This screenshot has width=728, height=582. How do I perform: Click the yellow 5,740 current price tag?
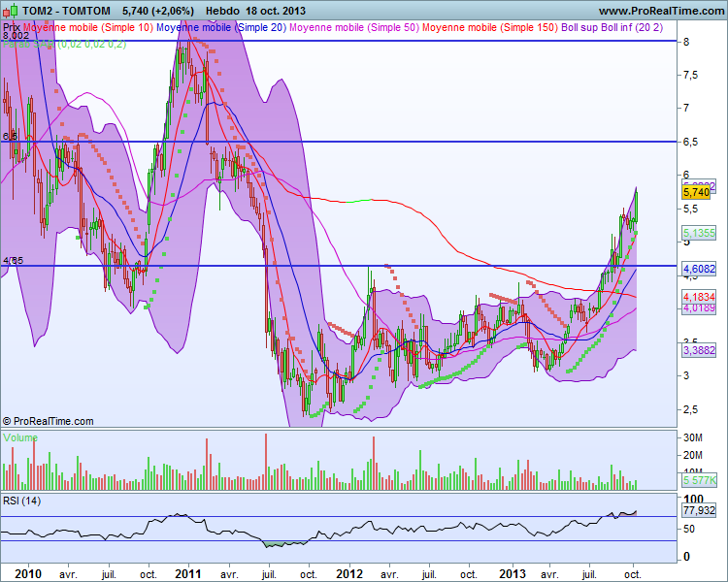click(696, 192)
